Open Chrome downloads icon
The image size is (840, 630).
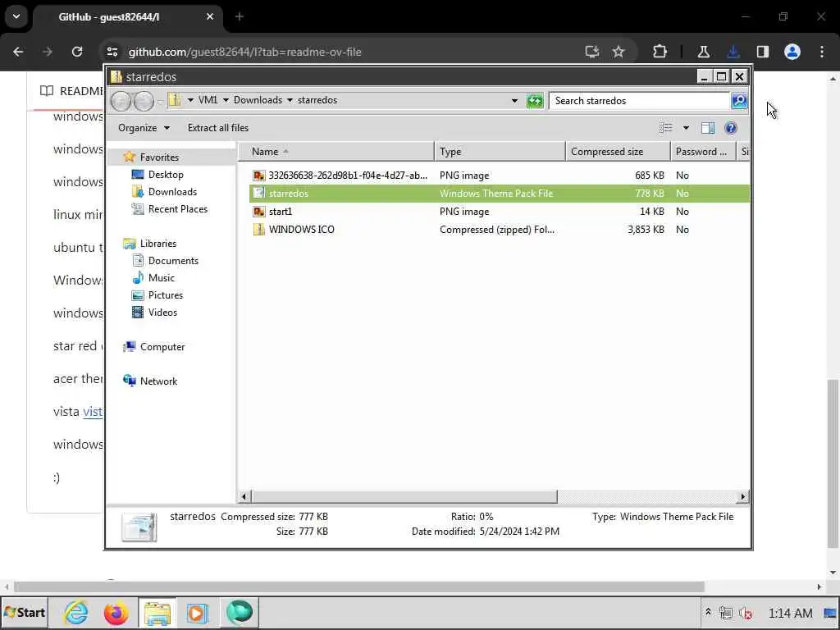click(x=733, y=52)
